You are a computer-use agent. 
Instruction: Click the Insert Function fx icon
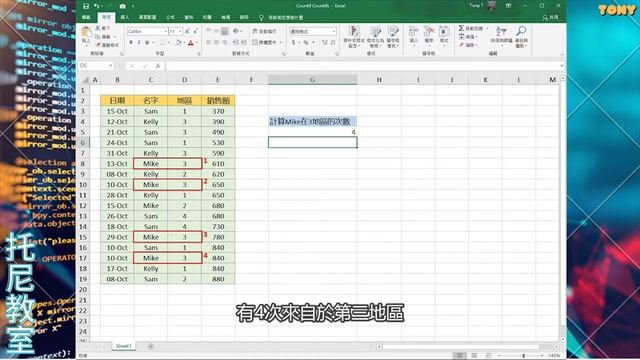point(158,66)
